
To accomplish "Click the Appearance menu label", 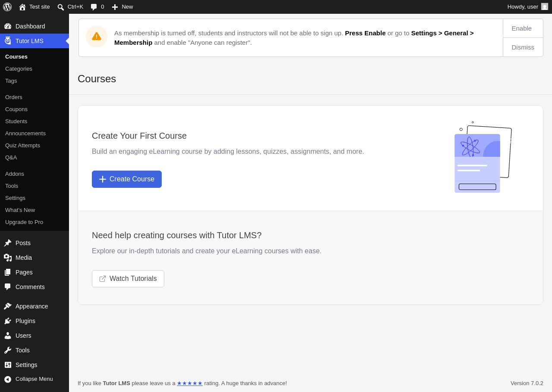I will pos(32,306).
